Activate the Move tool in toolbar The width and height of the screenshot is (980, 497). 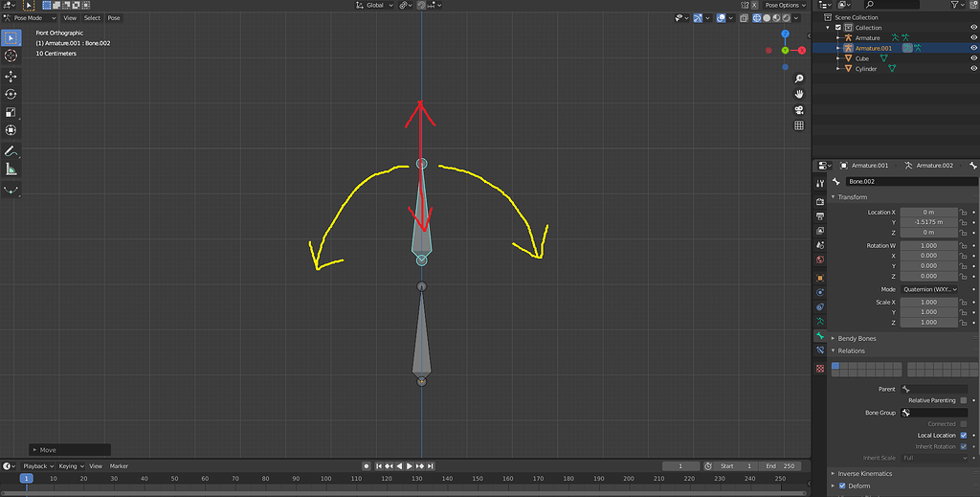(x=11, y=77)
